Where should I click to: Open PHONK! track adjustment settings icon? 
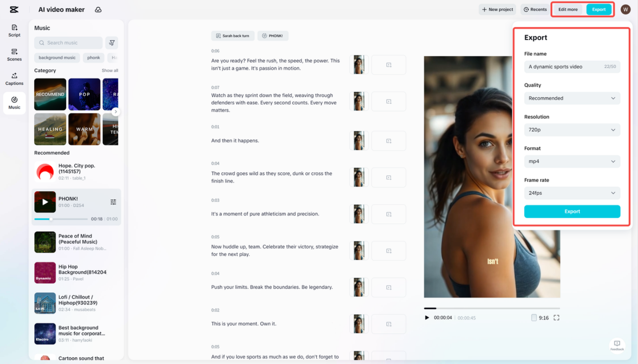click(113, 202)
